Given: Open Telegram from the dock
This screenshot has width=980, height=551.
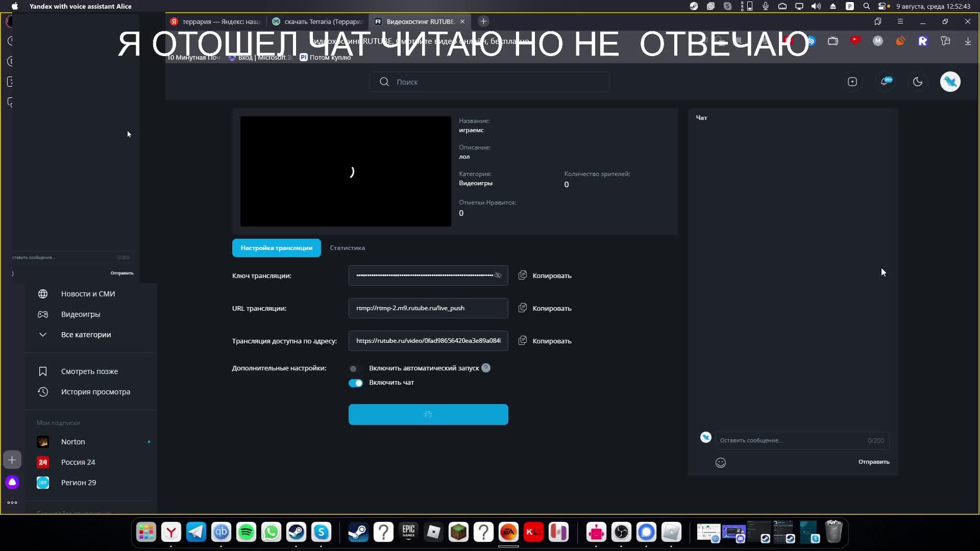Looking at the screenshot, I should pyautogui.click(x=196, y=532).
